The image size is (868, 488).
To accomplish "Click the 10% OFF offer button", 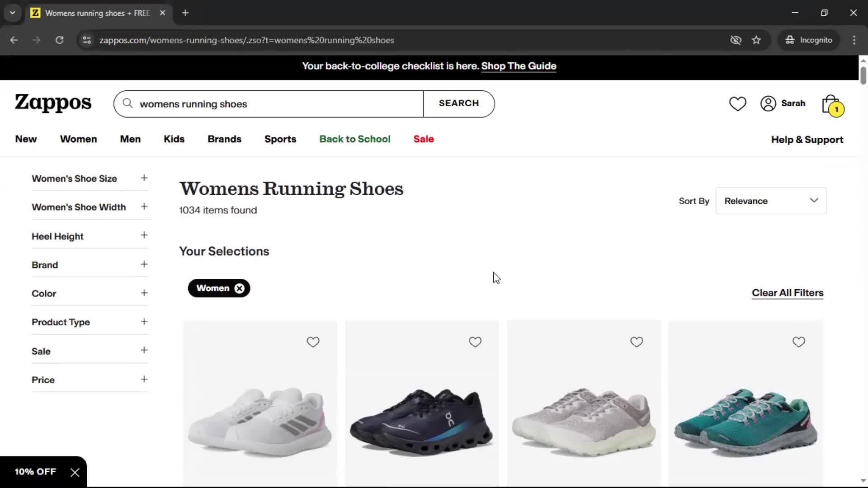I will click(x=35, y=472).
